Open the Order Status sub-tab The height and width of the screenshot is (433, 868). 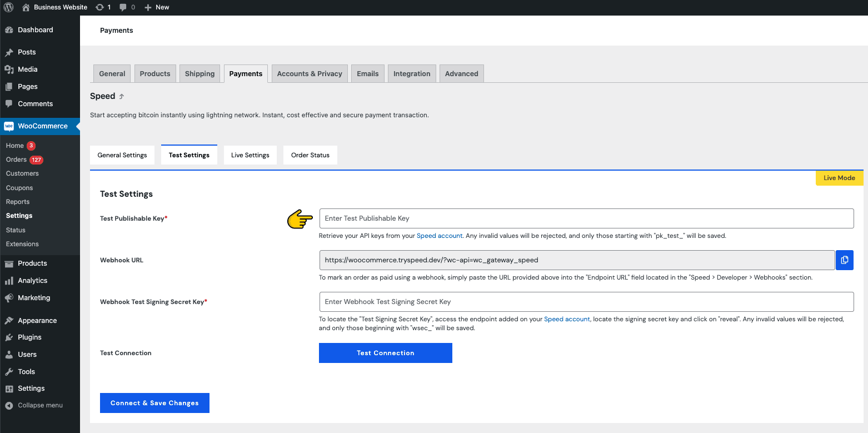click(310, 155)
